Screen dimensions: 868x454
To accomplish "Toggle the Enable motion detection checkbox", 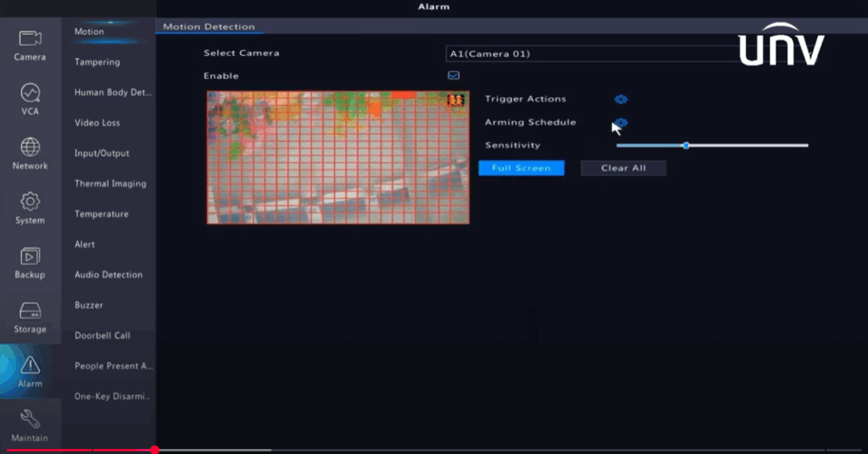I will (x=453, y=75).
